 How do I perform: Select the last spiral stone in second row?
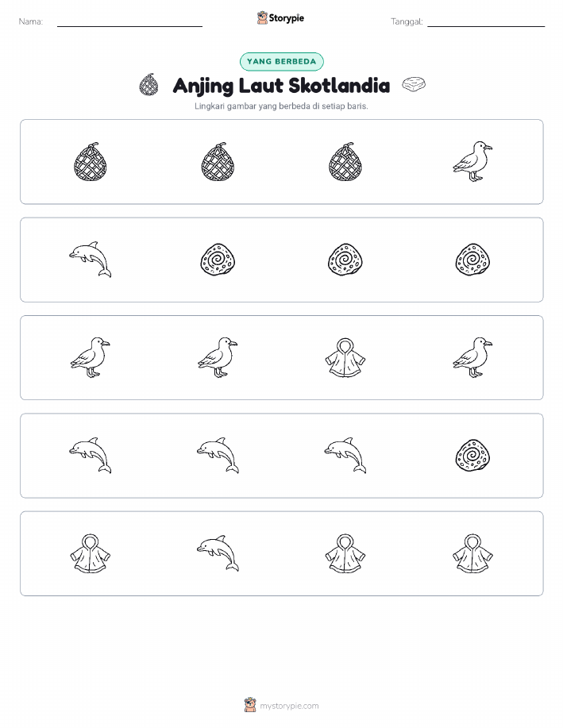pyautogui.click(x=472, y=260)
